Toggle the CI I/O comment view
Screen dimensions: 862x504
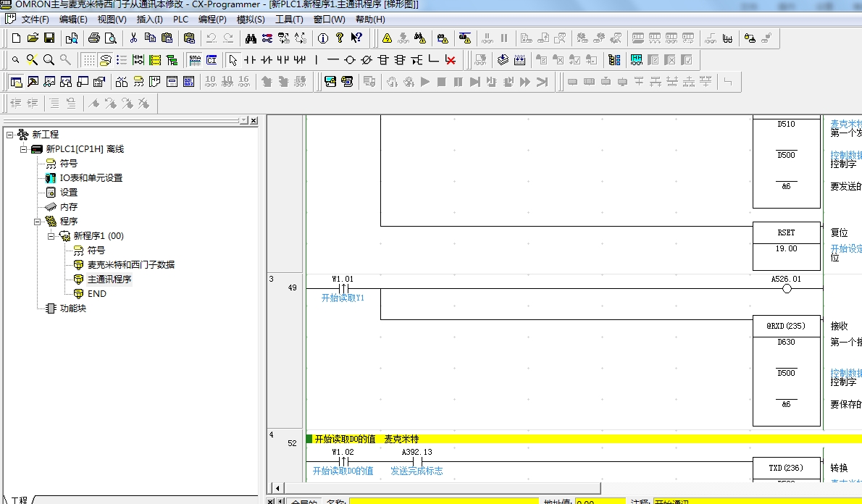tap(212, 60)
